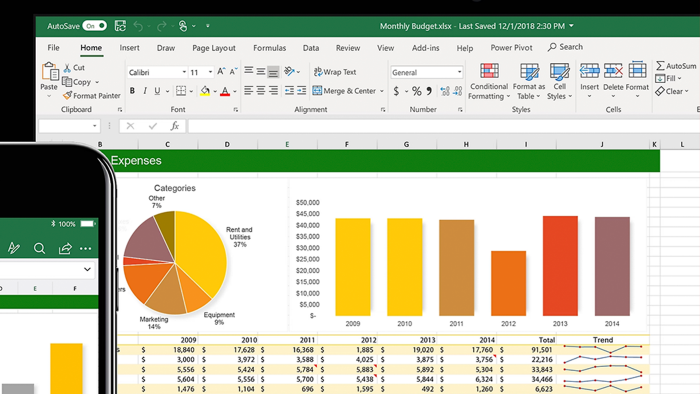Screen dimensions: 700x394
Task: Click the Redo arrow
Action: click(161, 26)
